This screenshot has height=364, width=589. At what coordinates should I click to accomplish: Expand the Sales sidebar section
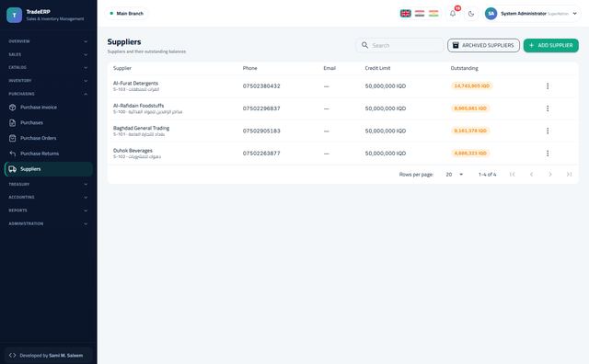(48, 54)
